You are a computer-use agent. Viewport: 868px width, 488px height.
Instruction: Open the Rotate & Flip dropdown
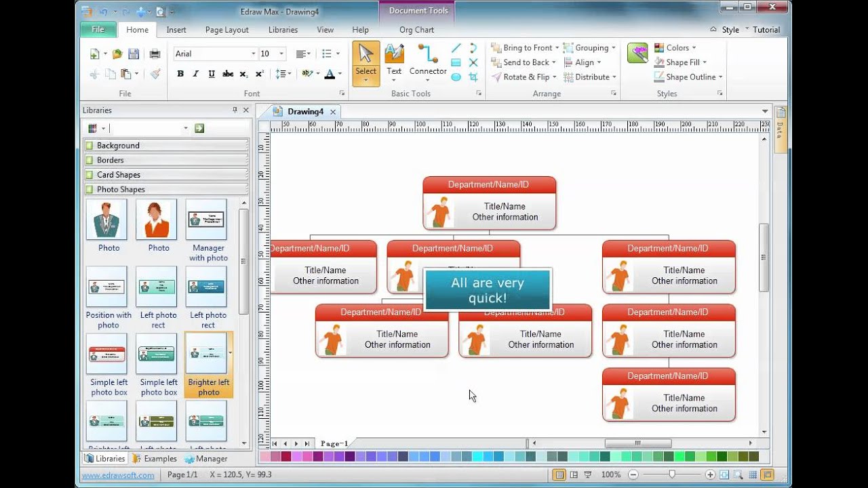click(x=554, y=77)
